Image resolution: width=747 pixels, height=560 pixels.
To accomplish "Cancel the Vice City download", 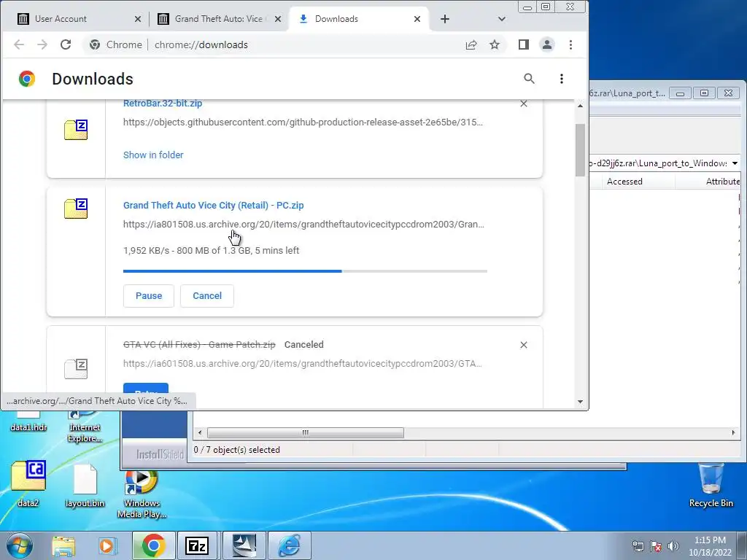I will click(207, 296).
